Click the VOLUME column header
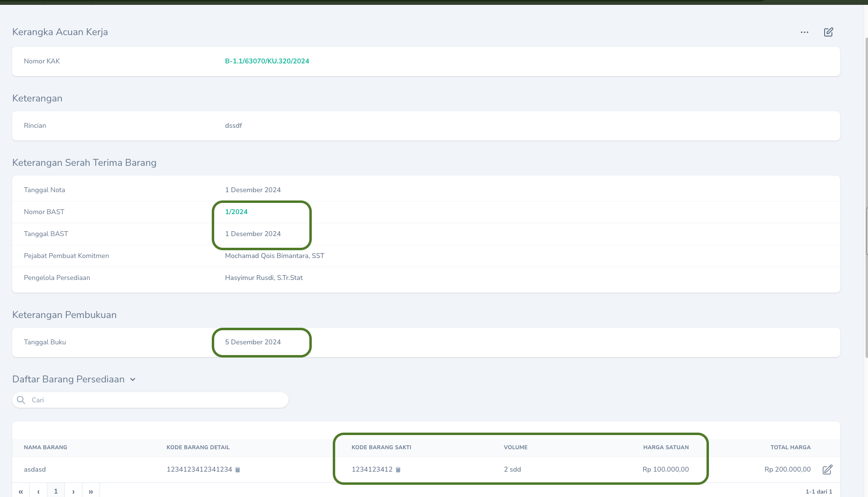This screenshot has height=497, width=868. pyautogui.click(x=516, y=447)
